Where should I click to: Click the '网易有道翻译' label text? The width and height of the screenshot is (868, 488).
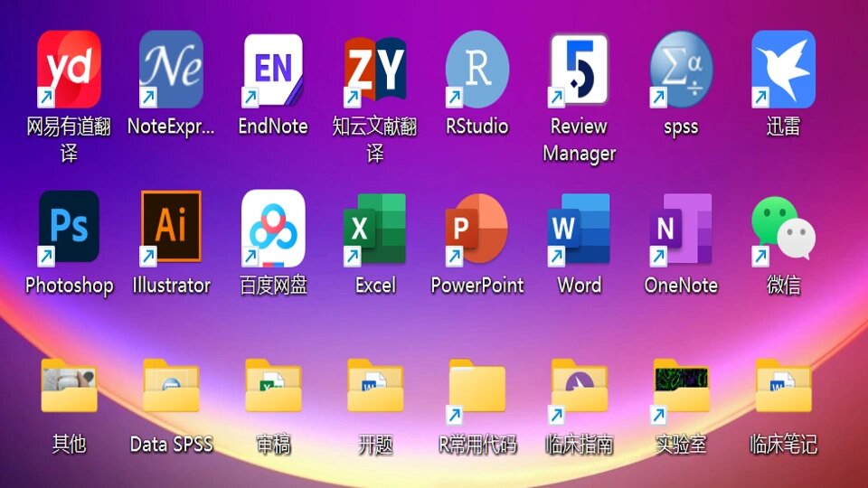70,140
